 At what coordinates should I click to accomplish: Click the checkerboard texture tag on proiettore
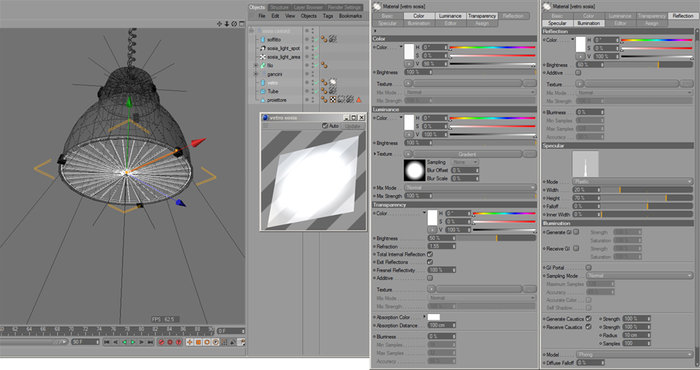tap(333, 100)
